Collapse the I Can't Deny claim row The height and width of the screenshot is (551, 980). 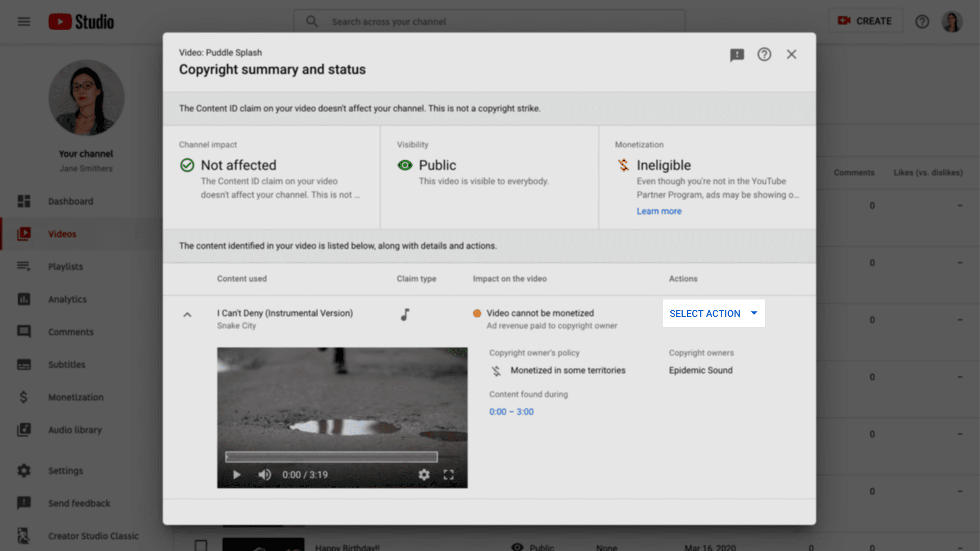187,315
